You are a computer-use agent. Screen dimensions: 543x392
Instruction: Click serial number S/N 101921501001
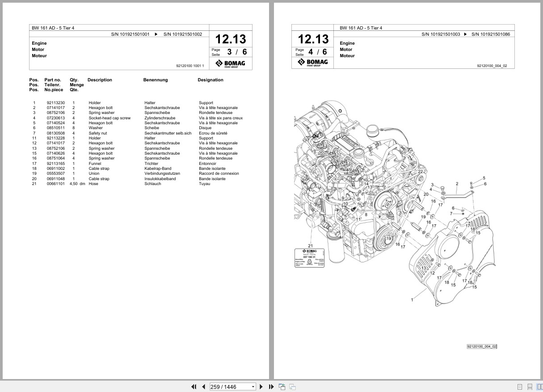(x=130, y=34)
